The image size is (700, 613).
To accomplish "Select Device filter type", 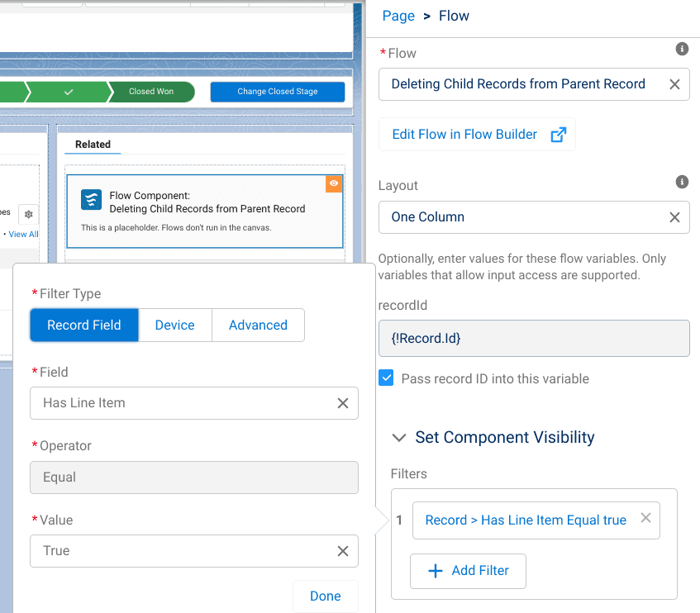I will pos(175,326).
